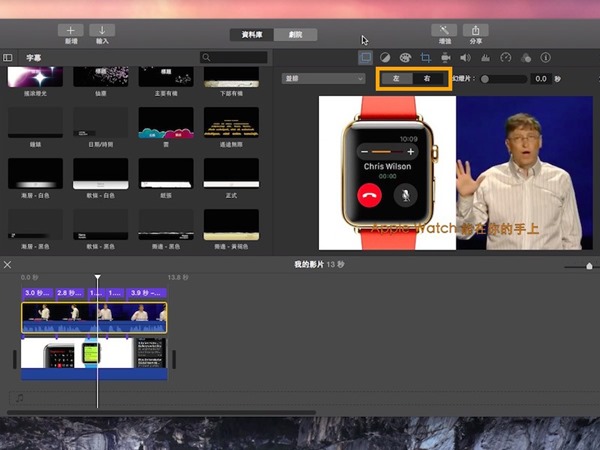Viewport: 600px width, 450px height.
Task: Open the clip information (i) icon
Action: [545, 58]
